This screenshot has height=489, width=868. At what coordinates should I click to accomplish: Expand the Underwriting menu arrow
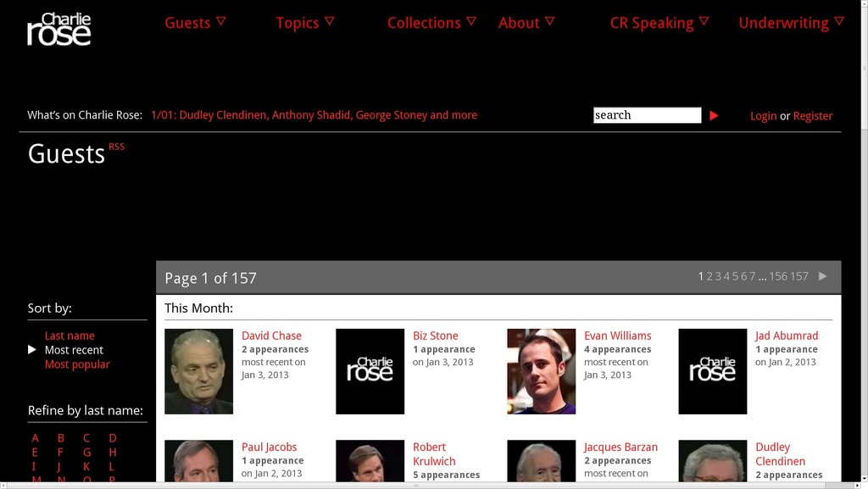tap(839, 21)
